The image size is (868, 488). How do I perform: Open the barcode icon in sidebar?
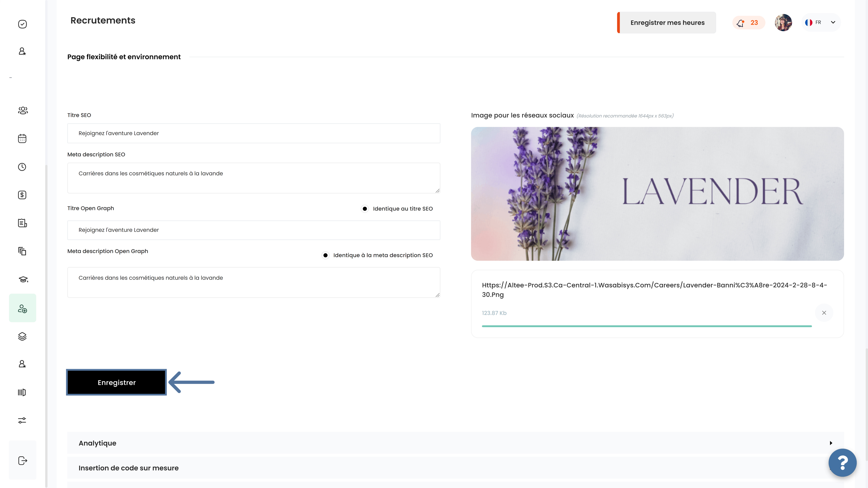(22, 392)
